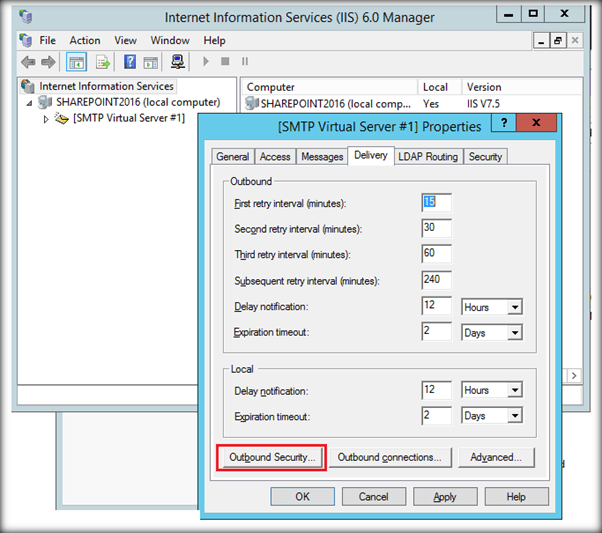Screen dimensions: 602x533
Task: Switch to the Access tab
Action: [275, 157]
